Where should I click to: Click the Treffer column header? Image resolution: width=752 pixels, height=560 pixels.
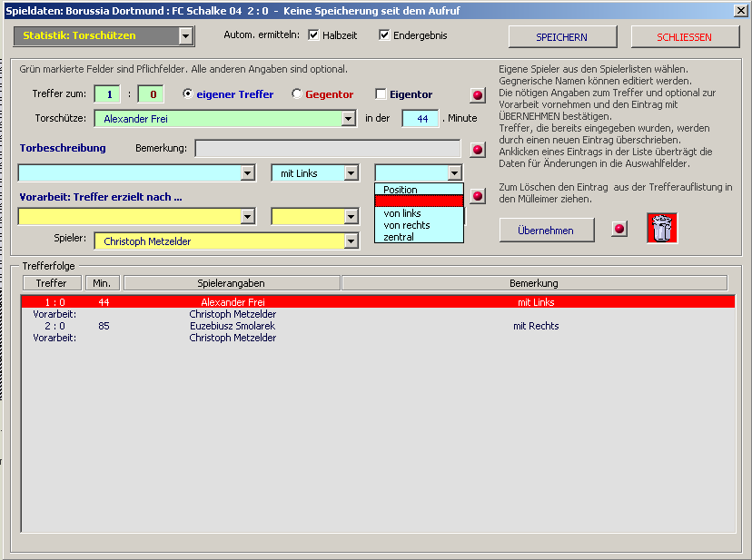coord(52,283)
